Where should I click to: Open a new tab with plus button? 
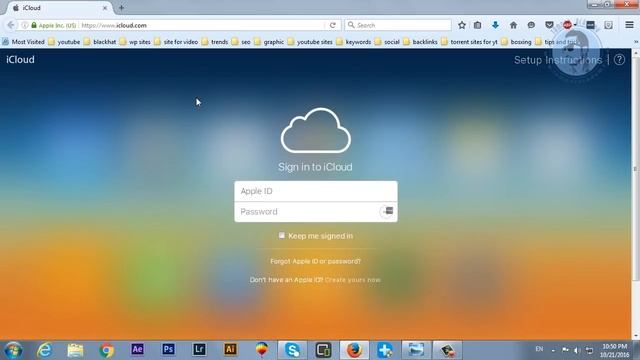click(x=121, y=8)
